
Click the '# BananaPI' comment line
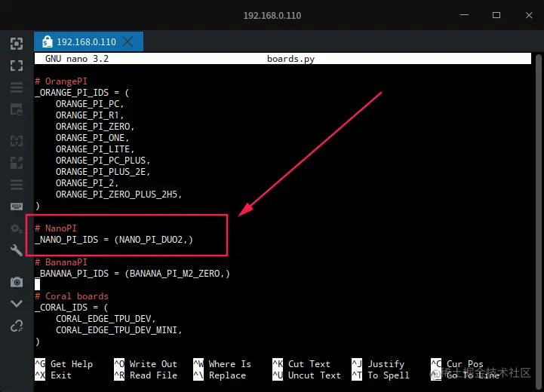coord(61,262)
